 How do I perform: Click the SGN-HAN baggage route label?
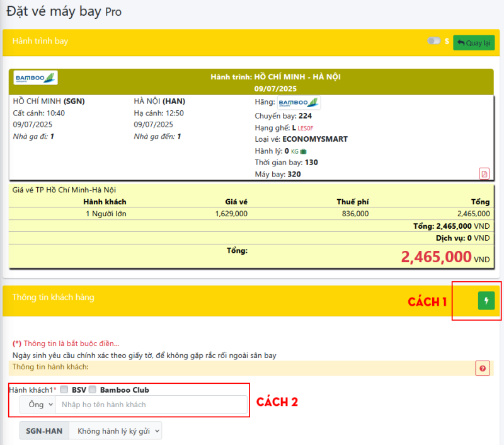click(x=44, y=431)
